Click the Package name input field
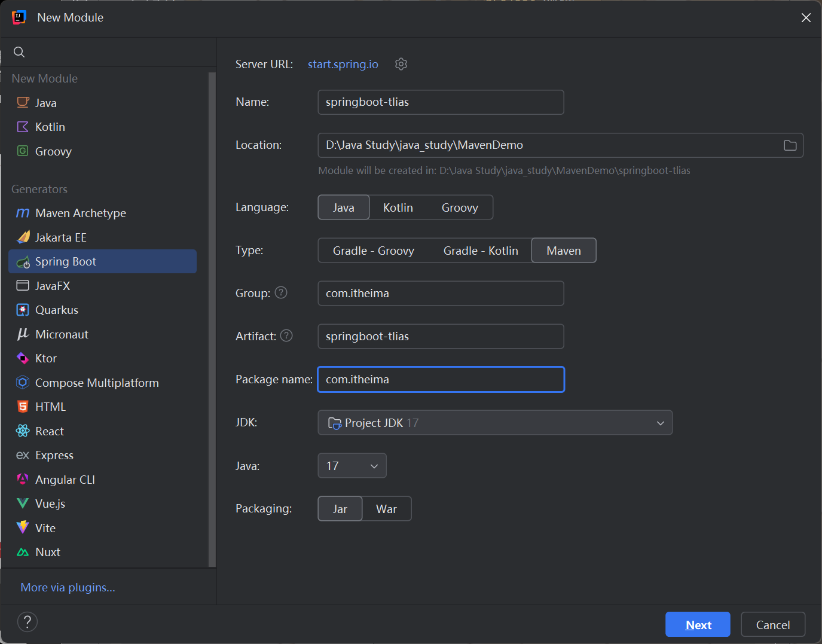Image resolution: width=822 pixels, height=644 pixels. (x=441, y=380)
